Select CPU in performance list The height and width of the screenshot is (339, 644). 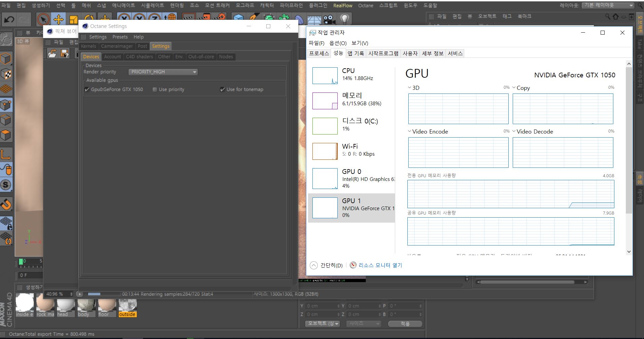(x=351, y=76)
